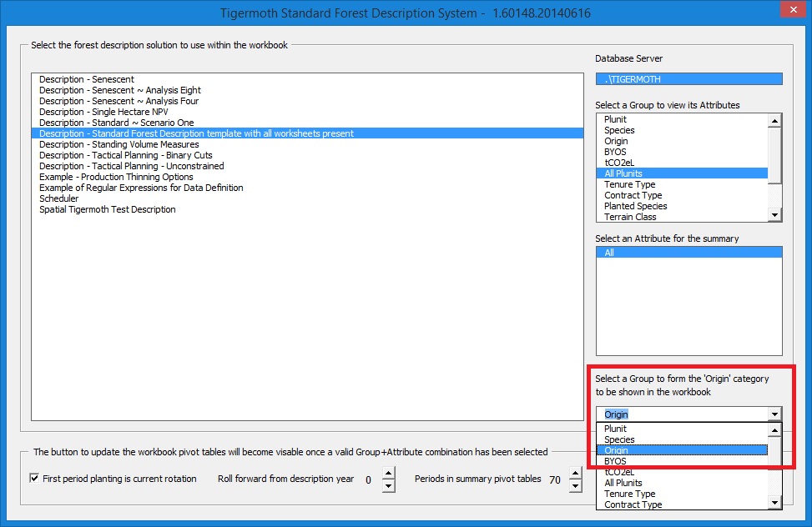Screen dimensions: 812x527
Task: Close the Tigermoth dialog window
Action: pyautogui.click(x=794, y=9)
